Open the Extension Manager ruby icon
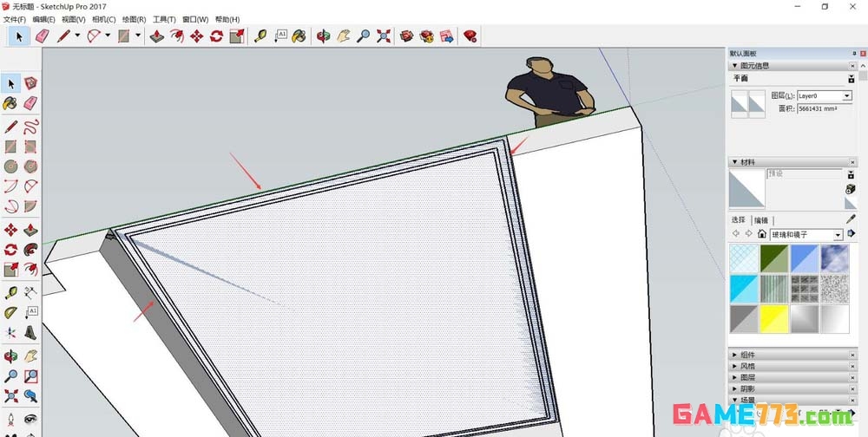The width and height of the screenshot is (868, 437). [470, 36]
